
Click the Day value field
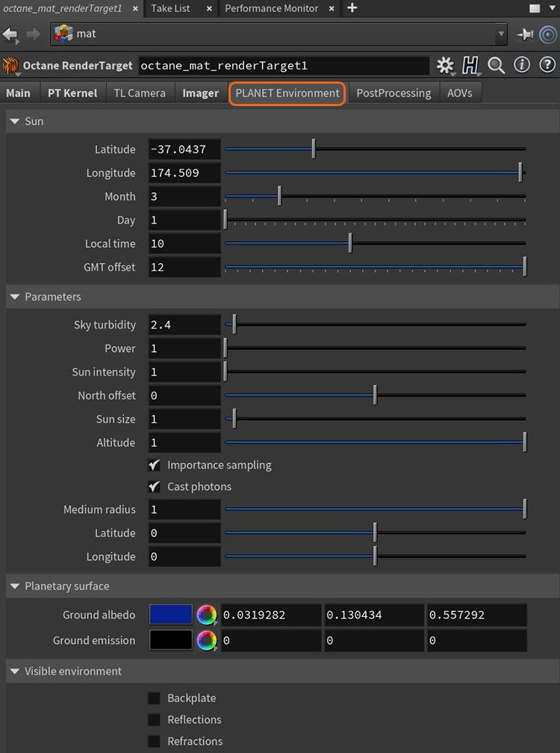pyautogui.click(x=184, y=220)
